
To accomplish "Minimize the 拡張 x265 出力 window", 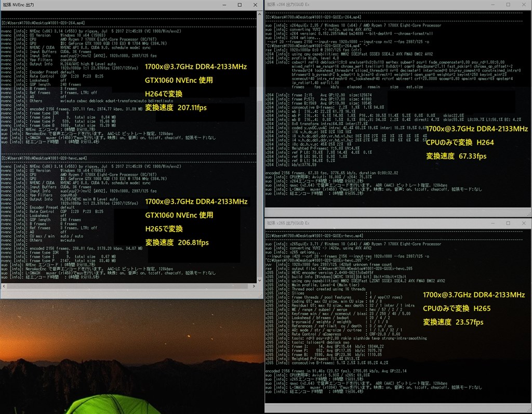I will pyautogui.click(x=493, y=223).
